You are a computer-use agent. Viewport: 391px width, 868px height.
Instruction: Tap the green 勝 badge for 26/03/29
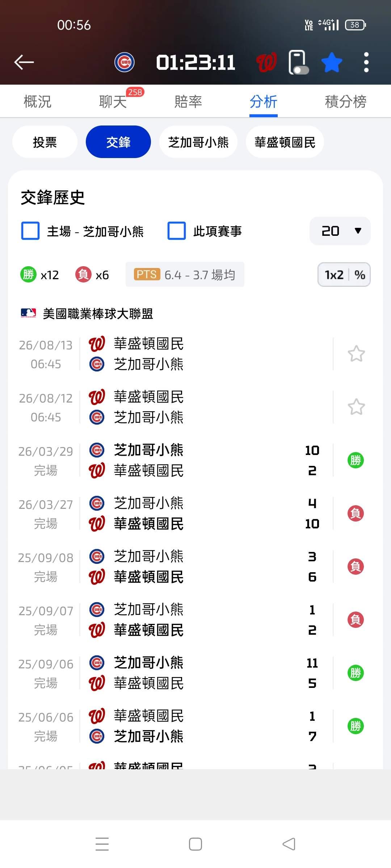click(x=356, y=460)
